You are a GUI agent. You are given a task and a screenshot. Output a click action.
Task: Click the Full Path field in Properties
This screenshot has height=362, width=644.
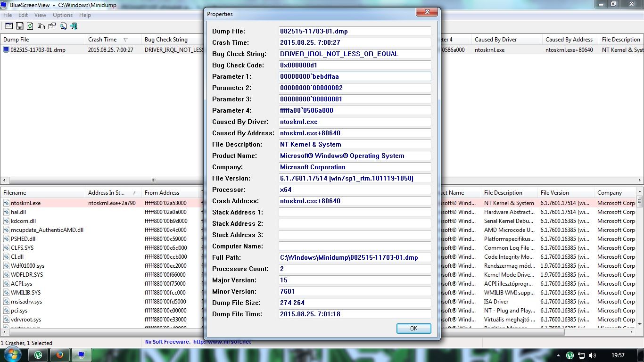tap(355, 257)
